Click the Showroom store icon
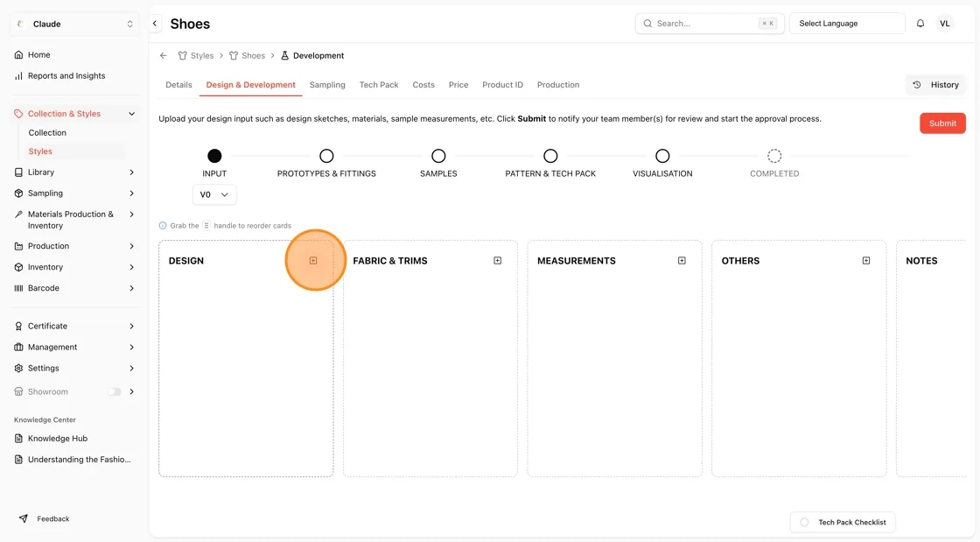Viewport: 980px width, 542px height. click(x=18, y=392)
